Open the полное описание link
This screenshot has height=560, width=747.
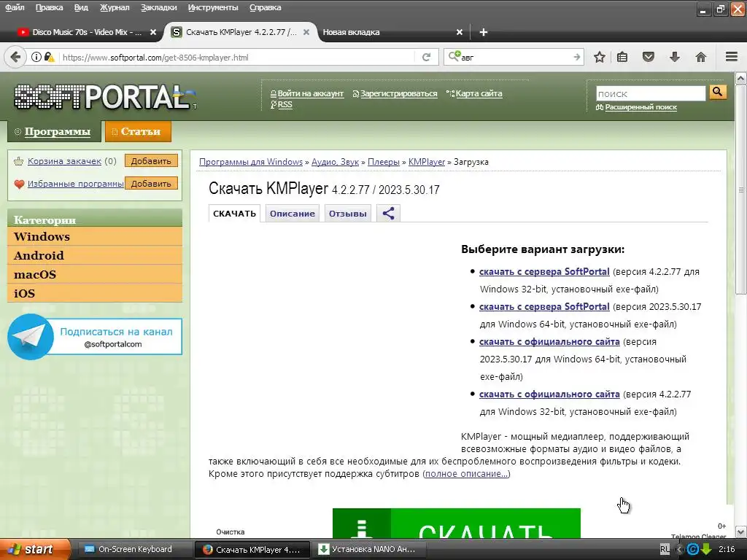tap(466, 474)
